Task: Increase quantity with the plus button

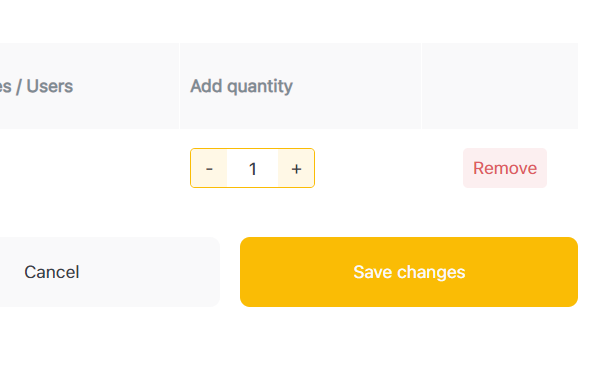Action: coord(296,168)
